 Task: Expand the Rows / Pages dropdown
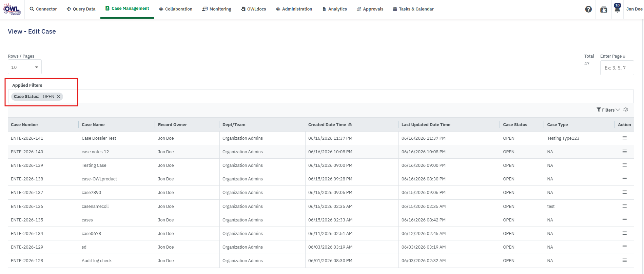point(25,67)
